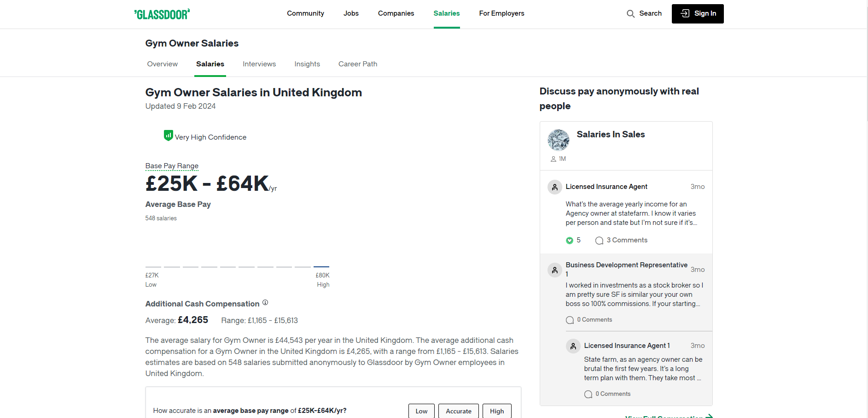Open the Community menu in the navbar
The width and height of the screenshot is (868, 418).
coord(305,13)
